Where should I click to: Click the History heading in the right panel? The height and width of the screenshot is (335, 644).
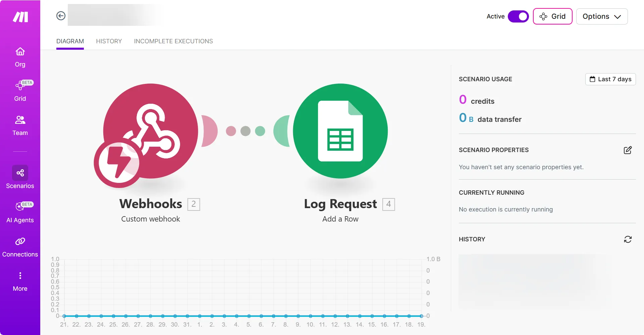472,239
